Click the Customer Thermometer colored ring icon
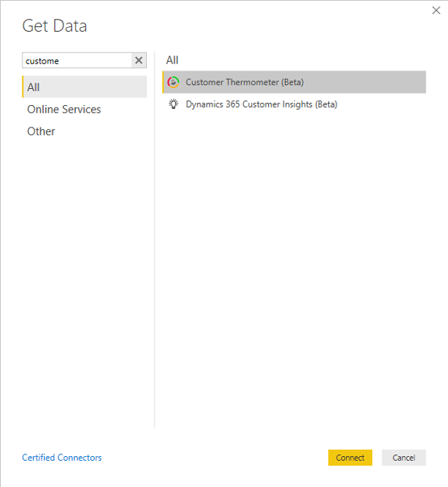The height and width of the screenshot is (487, 448). (x=173, y=82)
